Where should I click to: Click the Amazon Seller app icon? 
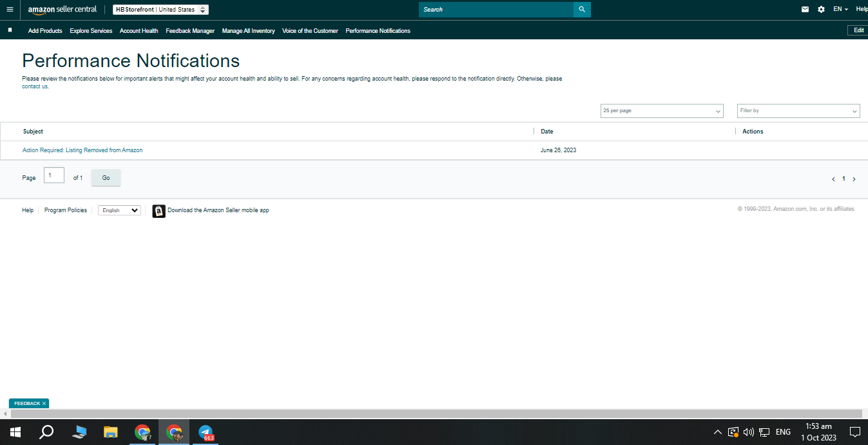coord(159,211)
